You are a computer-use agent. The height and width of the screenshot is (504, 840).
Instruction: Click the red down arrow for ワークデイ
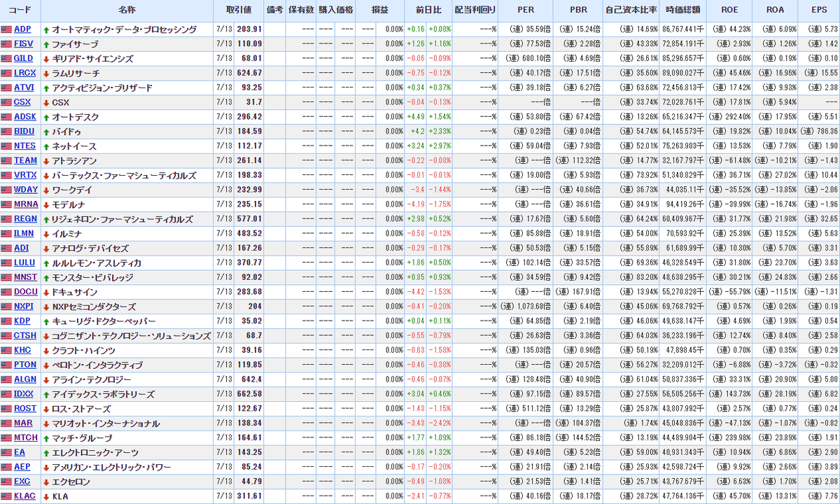[x=46, y=190]
